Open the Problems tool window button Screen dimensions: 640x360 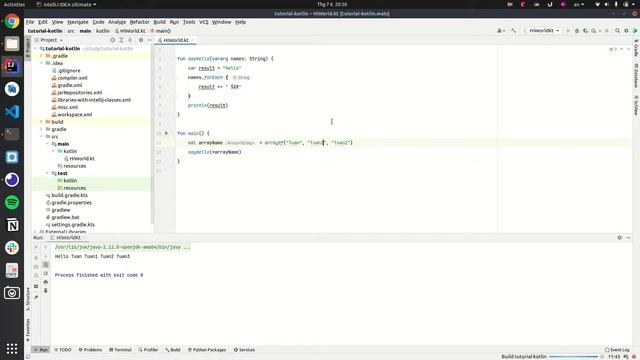[90, 350]
